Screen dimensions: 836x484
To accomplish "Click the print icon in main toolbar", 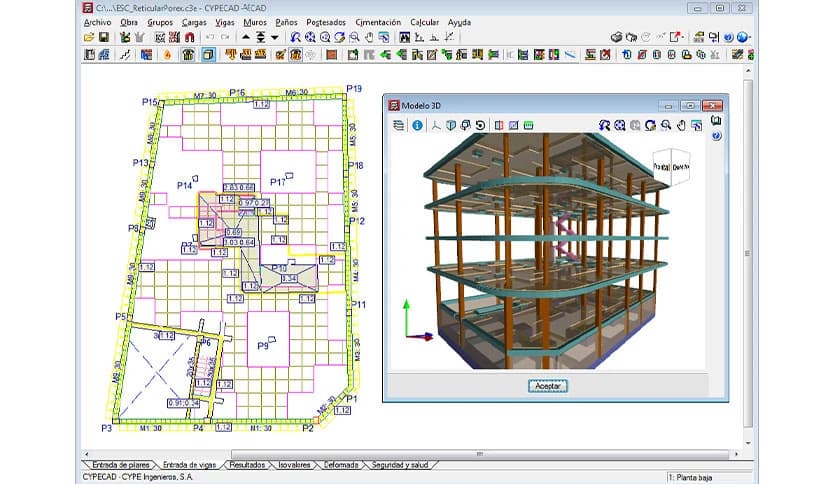I will point(617,37).
